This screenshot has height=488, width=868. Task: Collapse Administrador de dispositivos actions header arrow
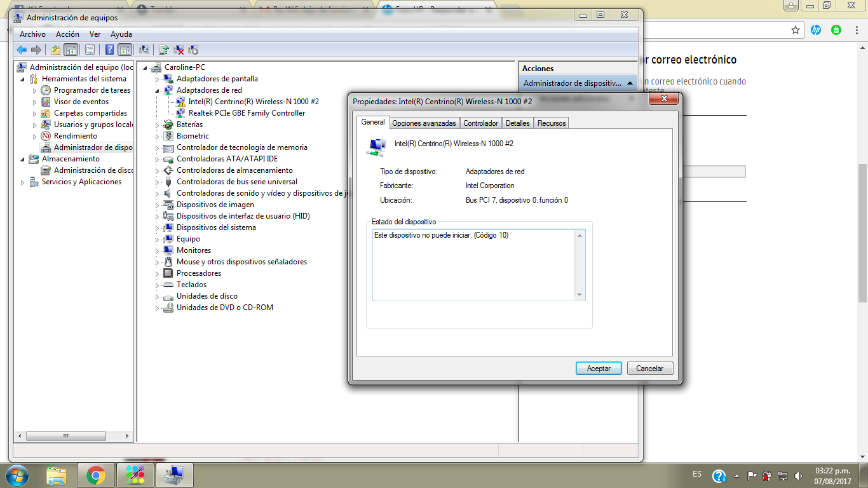pyautogui.click(x=630, y=83)
